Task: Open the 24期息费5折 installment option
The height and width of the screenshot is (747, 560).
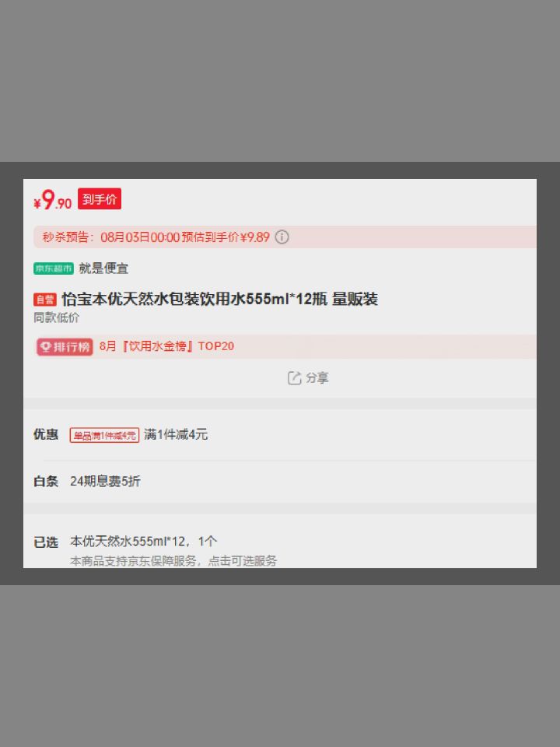Action: click(105, 481)
